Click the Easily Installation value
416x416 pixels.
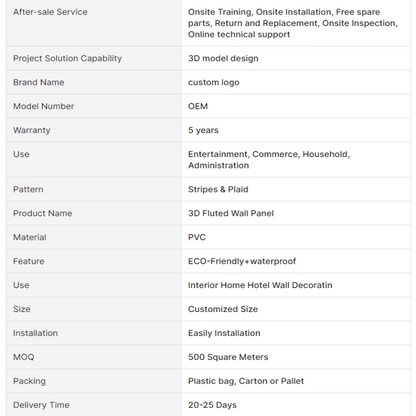(224, 333)
